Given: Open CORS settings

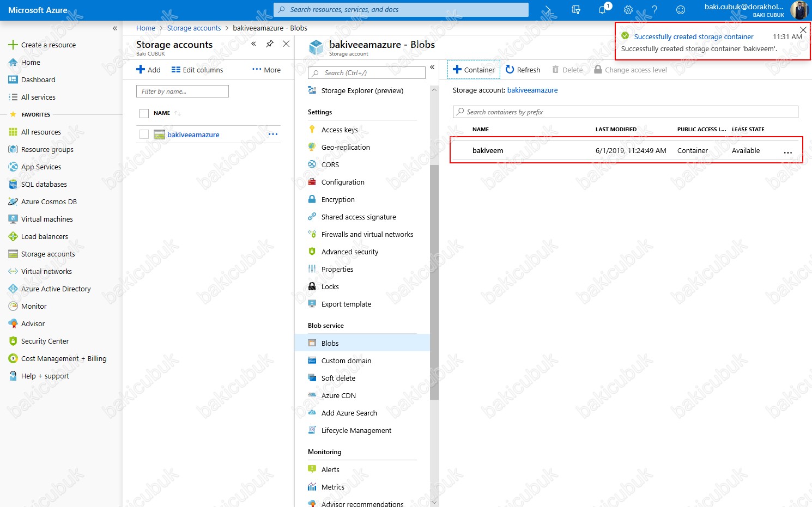Looking at the screenshot, I should pos(330,165).
